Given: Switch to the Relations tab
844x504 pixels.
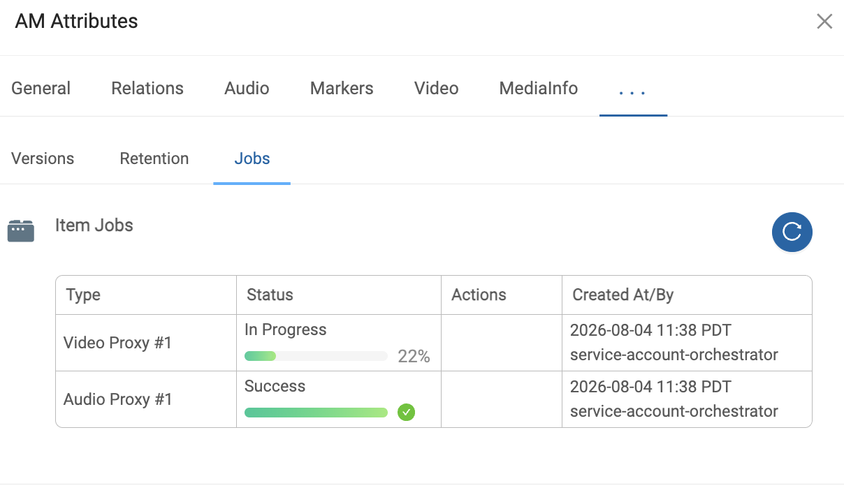Looking at the screenshot, I should (x=147, y=89).
